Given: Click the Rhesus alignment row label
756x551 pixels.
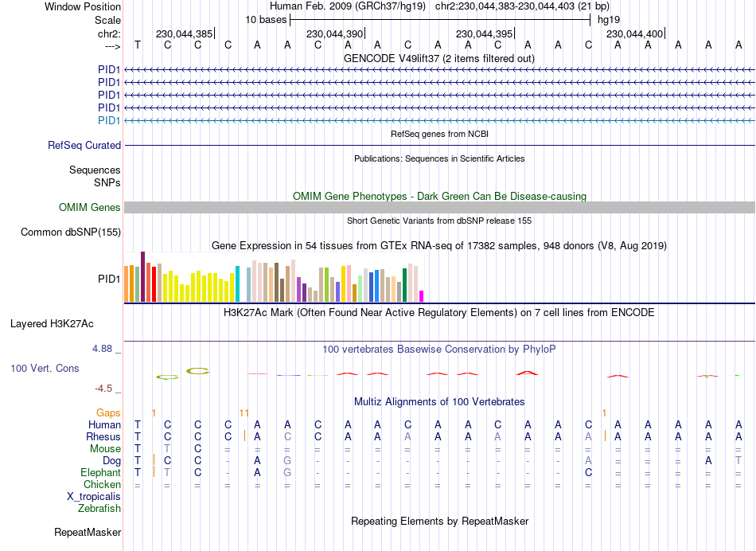Looking at the screenshot, I should (103, 436).
